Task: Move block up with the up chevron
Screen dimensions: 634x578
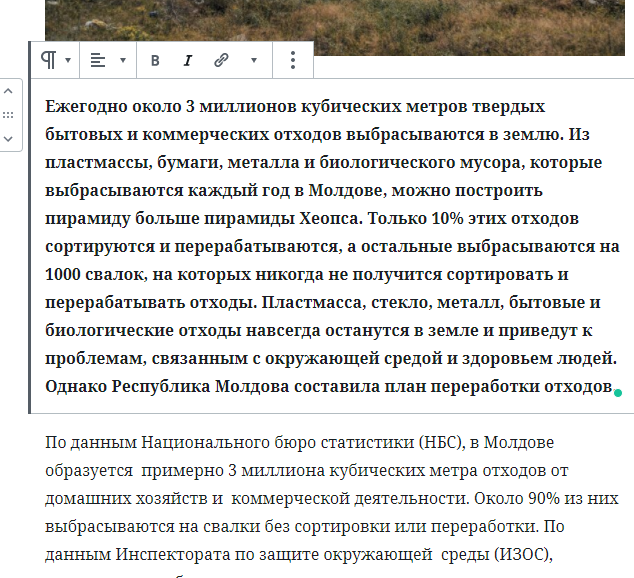Action: tap(8, 91)
